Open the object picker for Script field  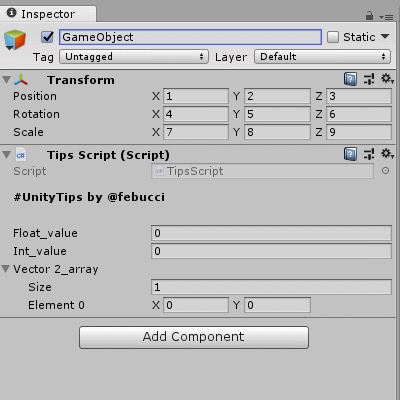pos(385,171)
